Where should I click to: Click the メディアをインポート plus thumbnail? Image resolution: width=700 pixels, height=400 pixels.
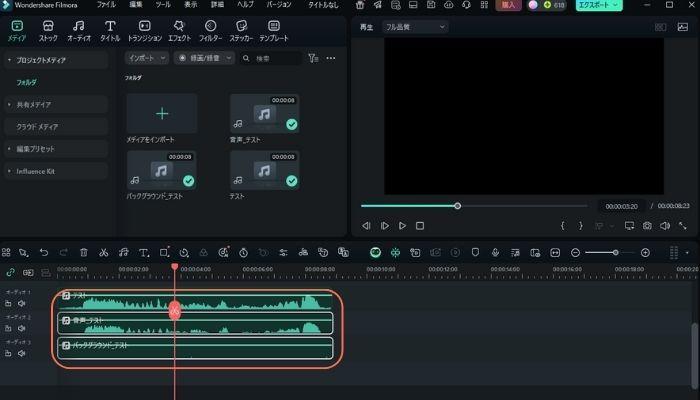[x=161, y=114]
